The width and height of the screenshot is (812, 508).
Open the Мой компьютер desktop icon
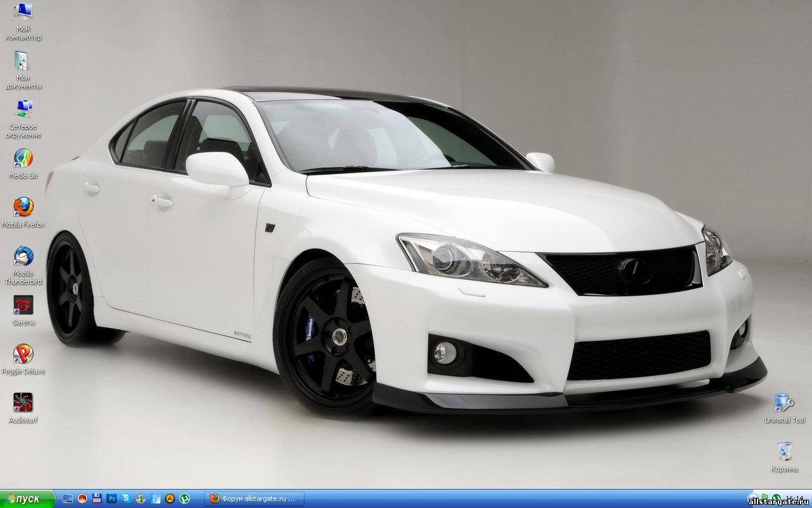click(x=23, y=13)
